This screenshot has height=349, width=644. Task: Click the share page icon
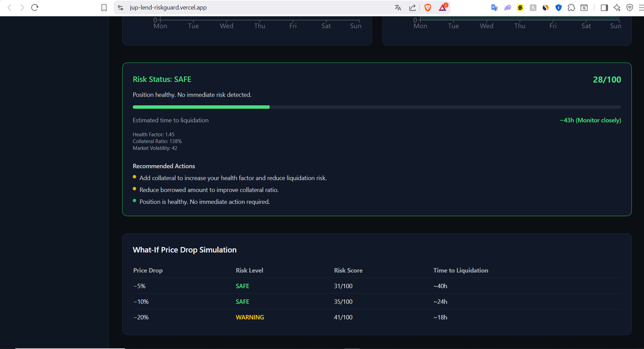coord(412,8)
